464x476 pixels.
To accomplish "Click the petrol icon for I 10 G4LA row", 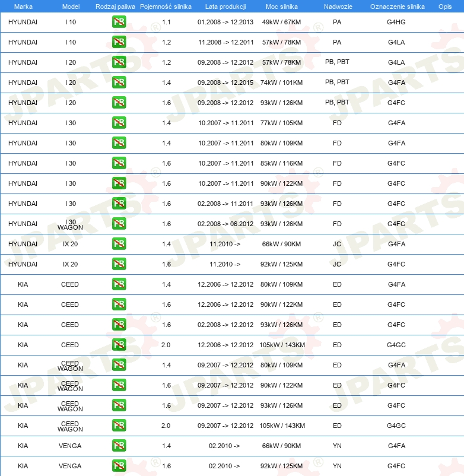I will pos(119,42).
